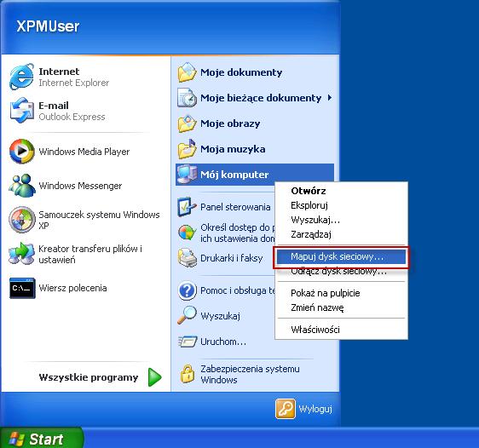Click the Drukarki i faksy label
Screen dimensions: 479x448
point(231,258)
